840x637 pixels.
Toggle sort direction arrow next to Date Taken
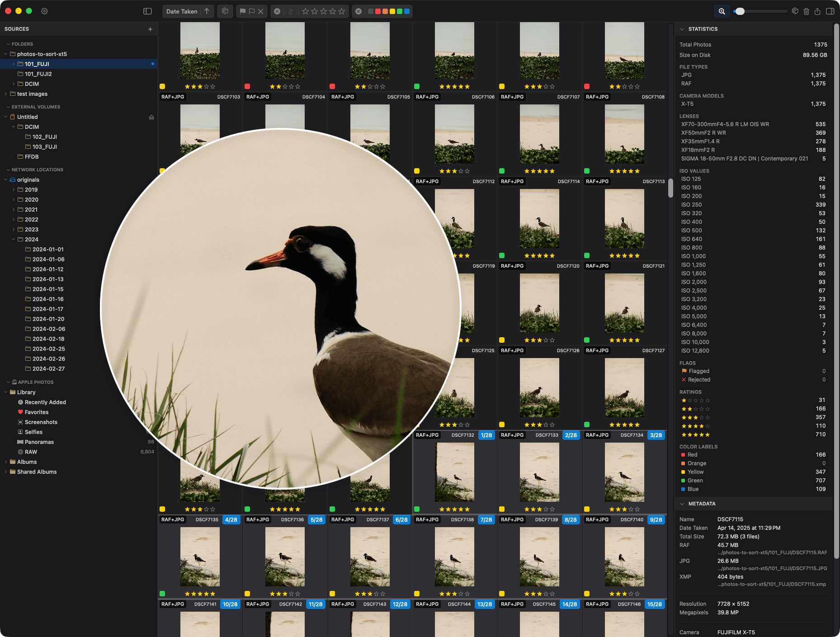(x=206, y=11)
